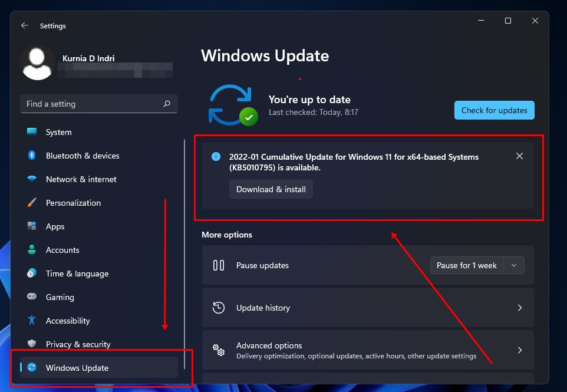
Task: Go to Accounts in the sidebar
Action: [x=62, y=250]
